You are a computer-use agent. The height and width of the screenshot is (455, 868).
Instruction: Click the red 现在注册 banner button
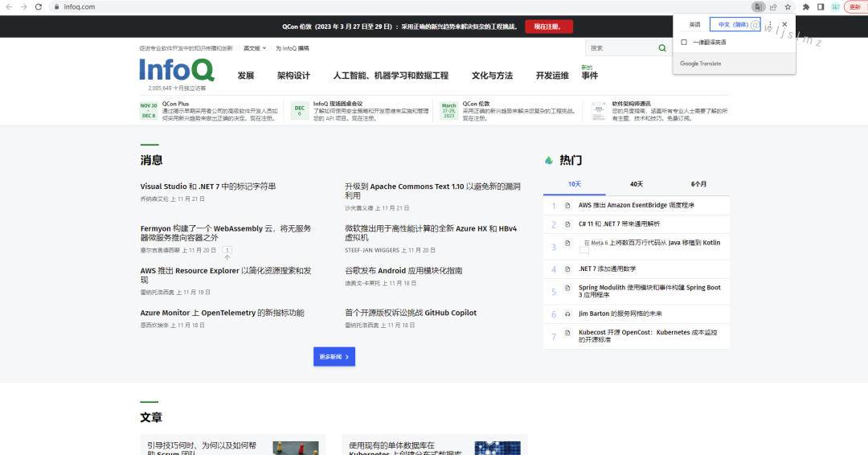(x=549, y=27)
